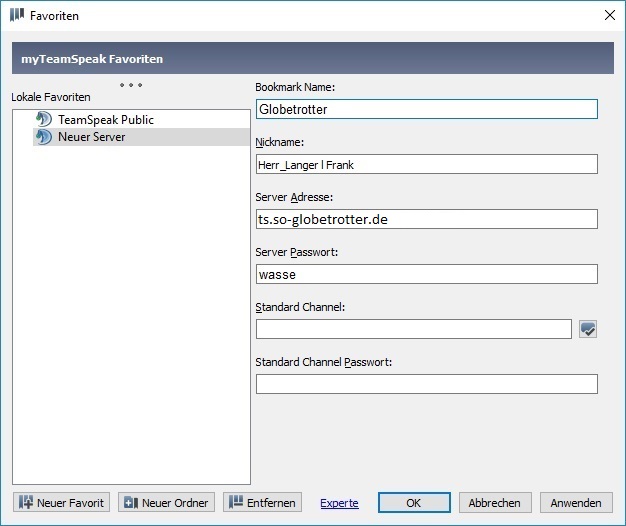Viewport: 626px width, 526px height.
Task: Click the Neuer Server bookmark icon
Action: coord(44,137)
